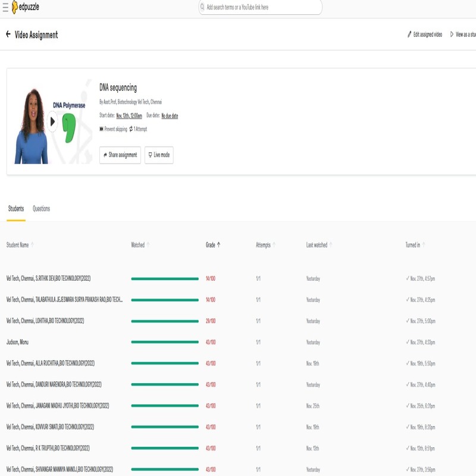Screen dimensions: 476x476
Task: Click the Edpuzzle logo
Action: 25,7
